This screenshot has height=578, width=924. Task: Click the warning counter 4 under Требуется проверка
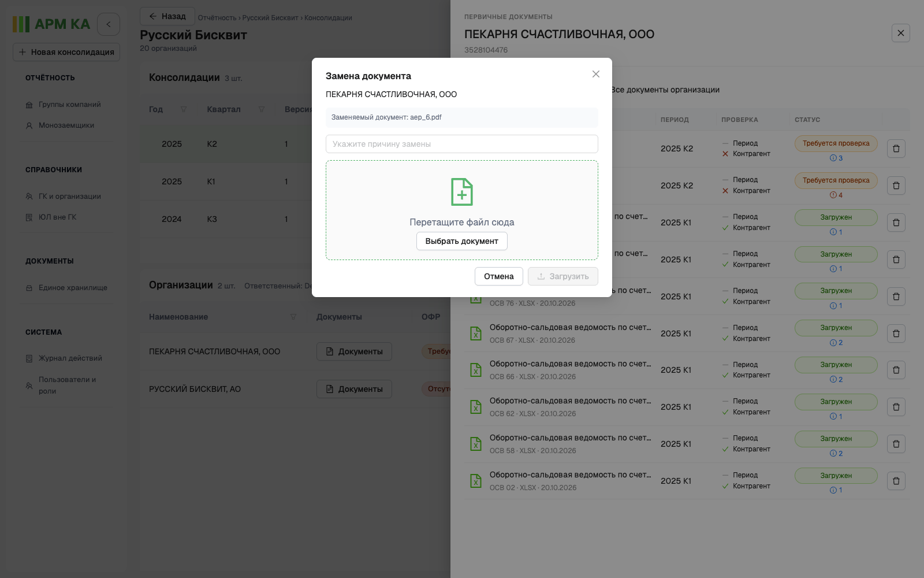tap(836, 195)
